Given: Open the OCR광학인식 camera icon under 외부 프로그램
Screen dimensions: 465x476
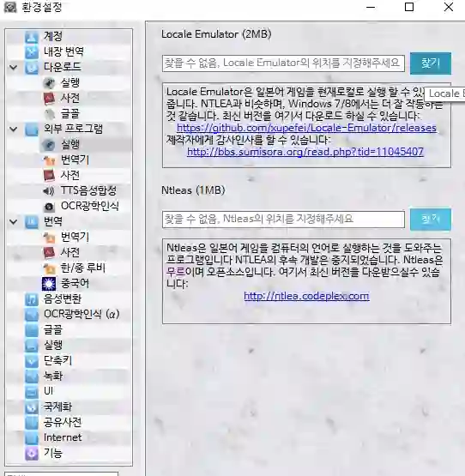Looking at the screenshot, I should (x=49, y=207).
